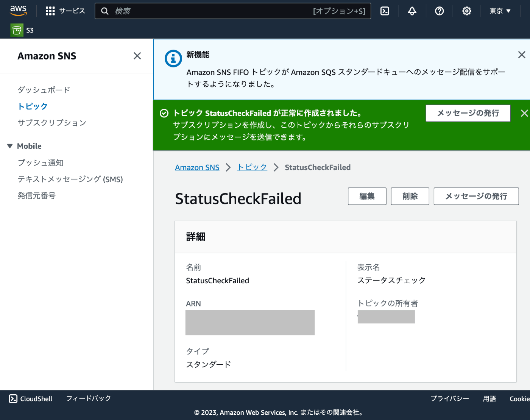Click the 新機能 info icon
The image size is (530, 420).
(173, 58)
